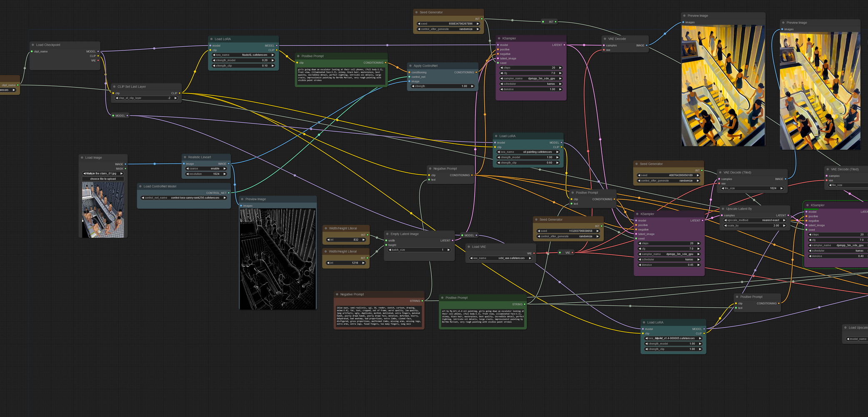Screen dimensions: 868x417
Task: Collapse the Load Checkpoint node using its title dot
Action: point(33,45)
